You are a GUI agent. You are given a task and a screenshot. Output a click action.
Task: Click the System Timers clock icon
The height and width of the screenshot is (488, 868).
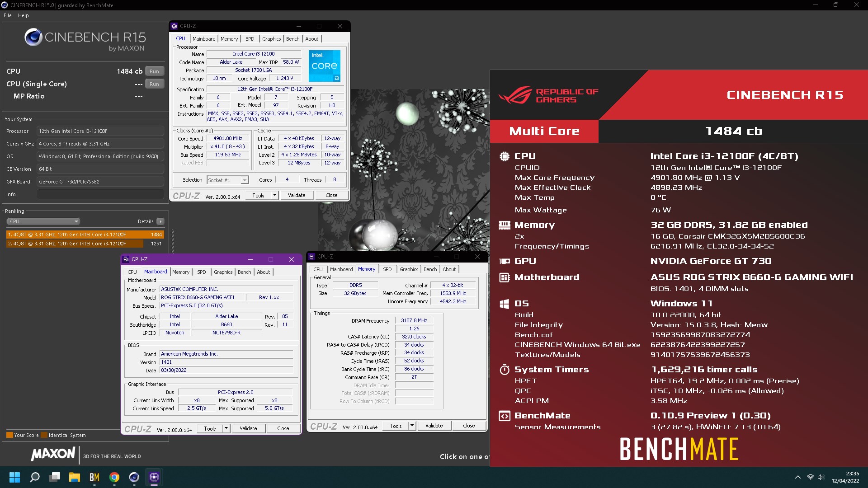505,370
